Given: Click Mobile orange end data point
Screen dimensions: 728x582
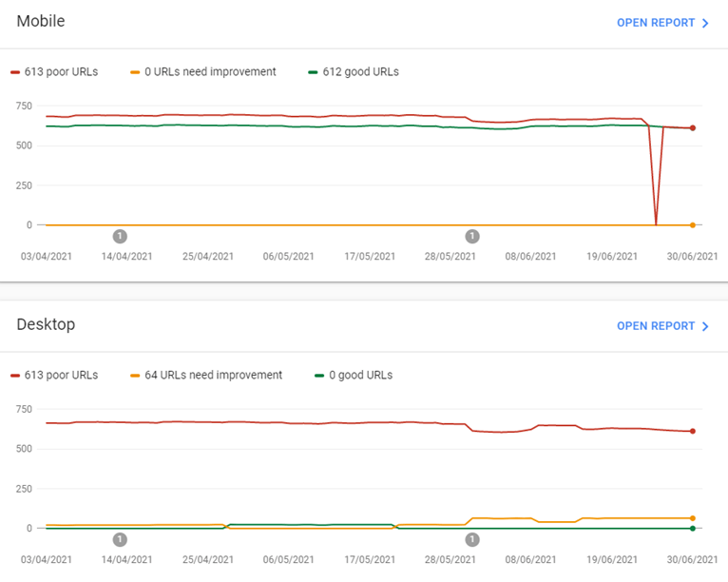Looking at the screenshot, I should point(692,225).
